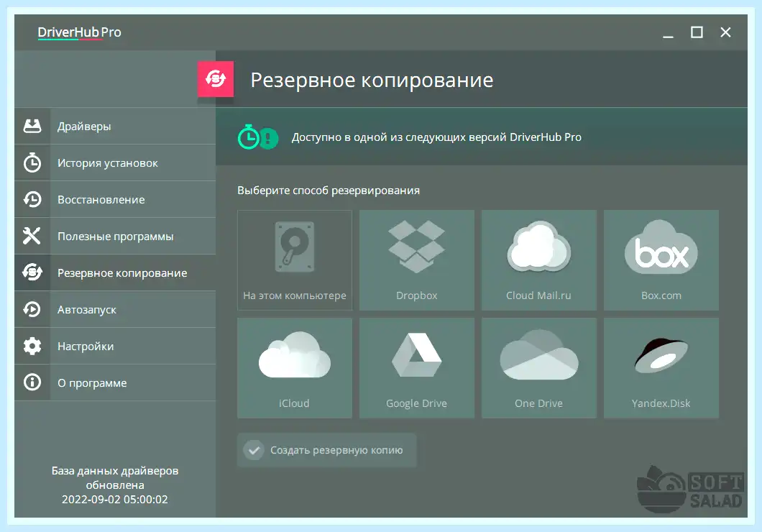
Task: Click the info circle icon
Action: (32, 382)
